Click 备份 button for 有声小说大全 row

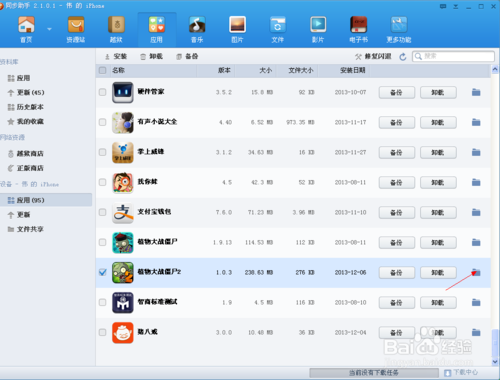[x=397, y=123]
